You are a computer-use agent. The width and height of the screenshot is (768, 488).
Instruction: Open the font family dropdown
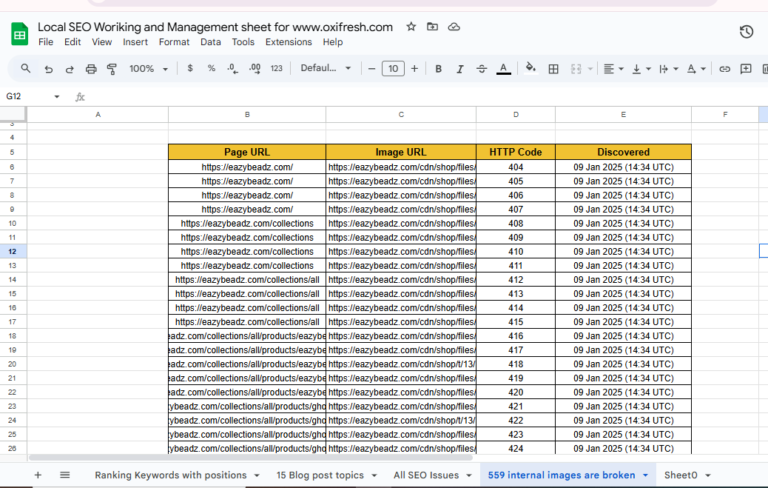point(326,68)
